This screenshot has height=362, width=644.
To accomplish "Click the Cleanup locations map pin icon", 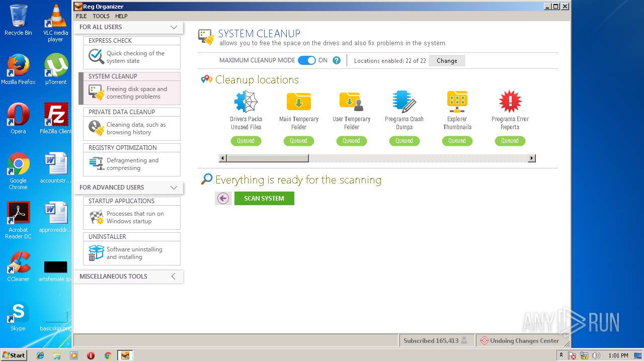I will [206, 79].
